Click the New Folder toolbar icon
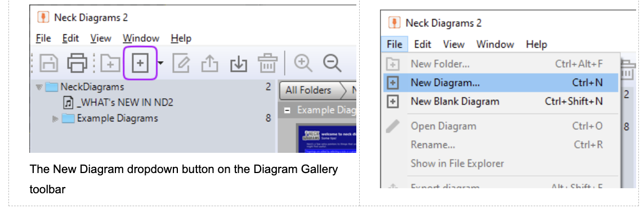 [110, 63]
